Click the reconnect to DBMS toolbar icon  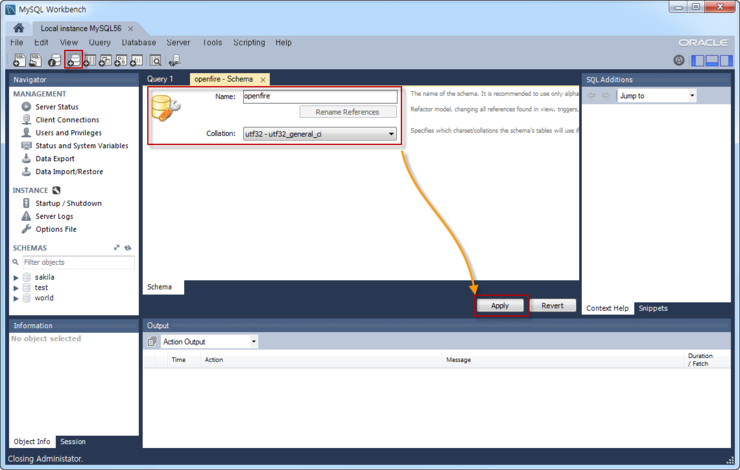tap(174, 60)
